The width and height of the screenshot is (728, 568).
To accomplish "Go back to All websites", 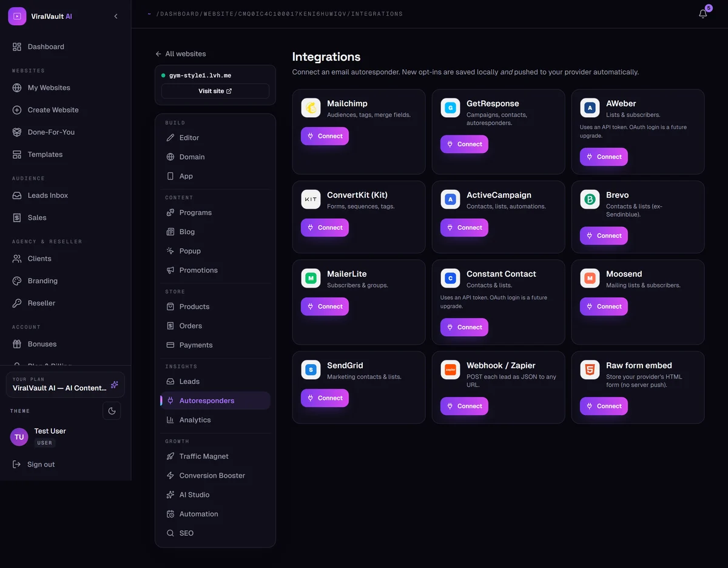I will point(181,54).
